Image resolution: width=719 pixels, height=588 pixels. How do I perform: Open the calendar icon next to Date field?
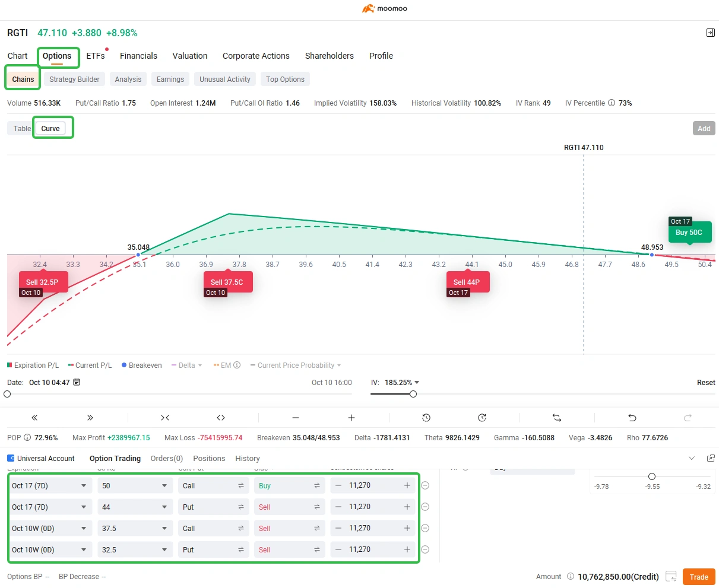[x=77, y=383]
